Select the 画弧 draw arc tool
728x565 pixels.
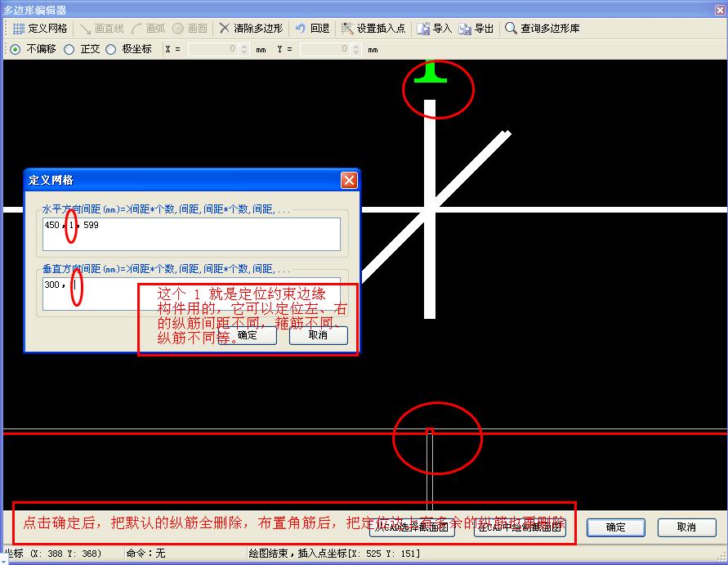[x=148, y=29]
